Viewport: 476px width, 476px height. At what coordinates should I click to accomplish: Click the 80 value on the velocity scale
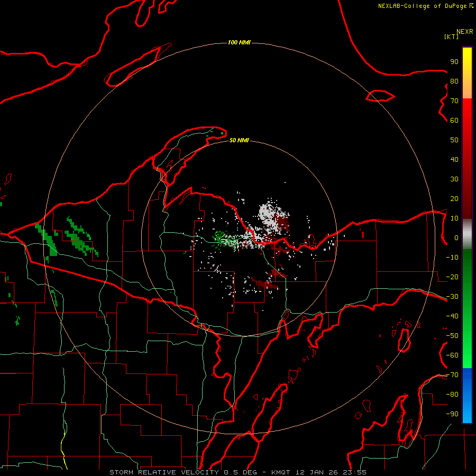(x=454, y=81)
